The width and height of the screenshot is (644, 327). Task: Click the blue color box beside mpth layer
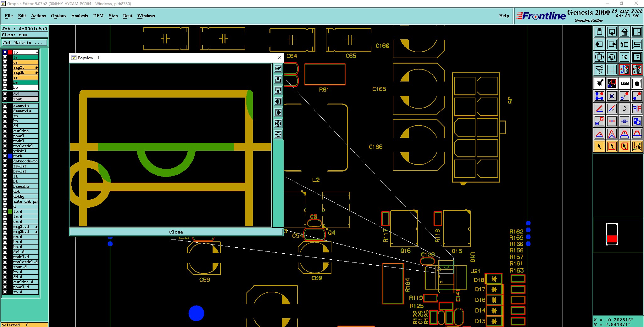[10, 156]
